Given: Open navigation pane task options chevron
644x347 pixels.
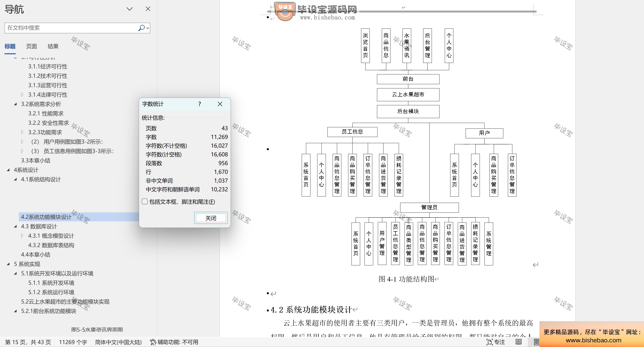Looking at the screenshot, I should (x=129, y=9).
